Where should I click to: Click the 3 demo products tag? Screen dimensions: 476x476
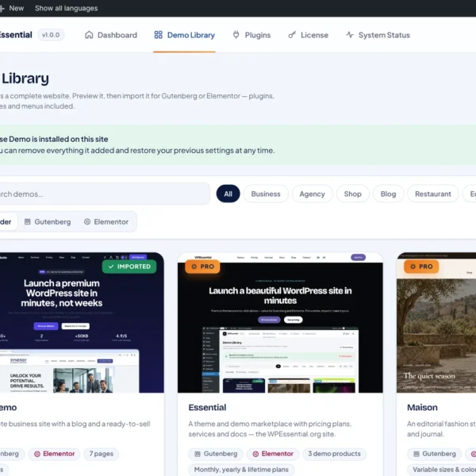[x=334, y=454]
